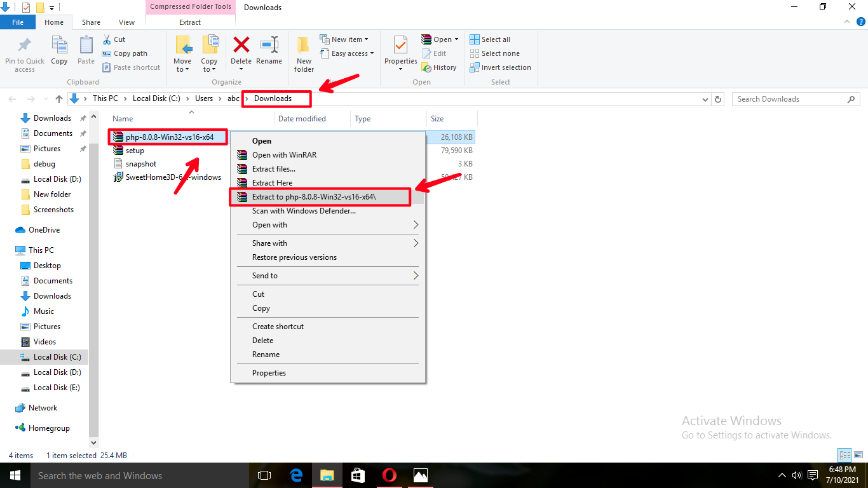Switch to the View tab

[x=126, y=22]
